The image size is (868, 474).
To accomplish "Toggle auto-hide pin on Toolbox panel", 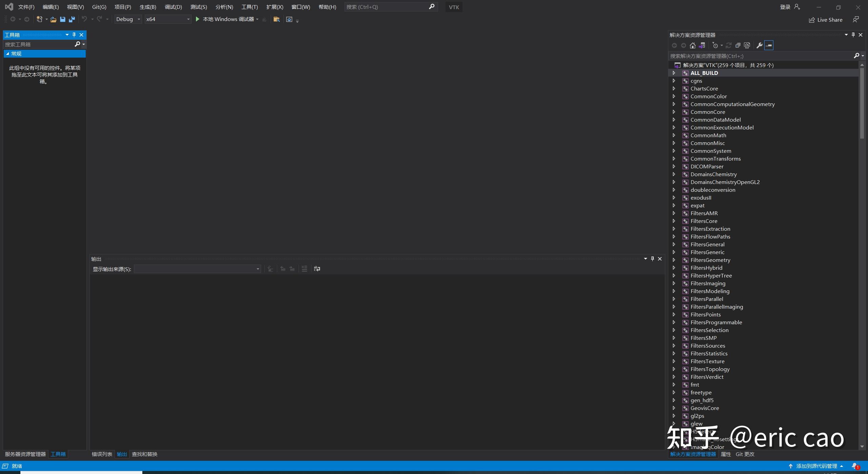I will point(74,35).
